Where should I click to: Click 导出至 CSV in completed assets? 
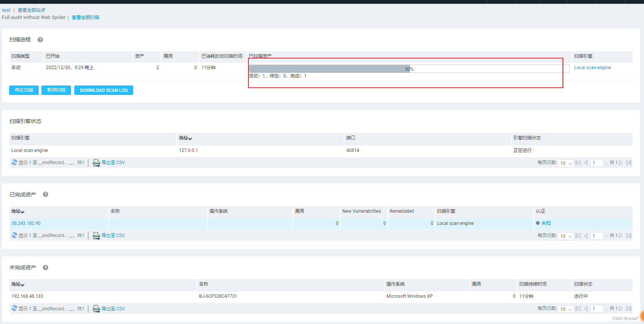pos(113,235)
